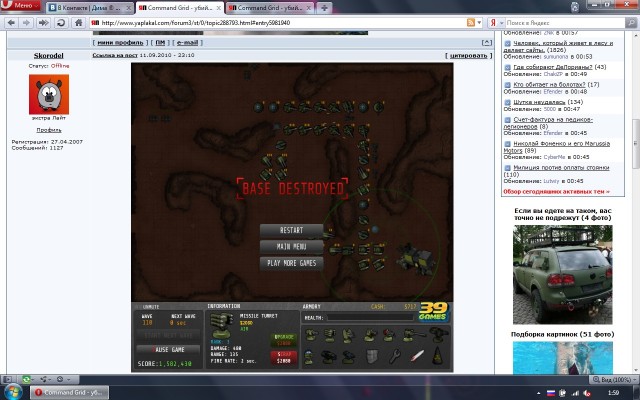
Task: Click the game HEALTH bar
Action: tap(369, 318)
